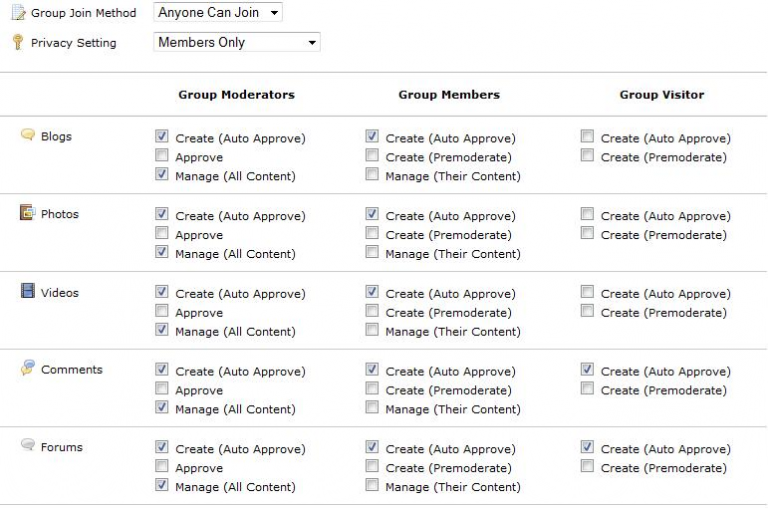Uncheck Members Create (Auto Approve) for Photos
The image size is (768, 509).
pos(372,214)
